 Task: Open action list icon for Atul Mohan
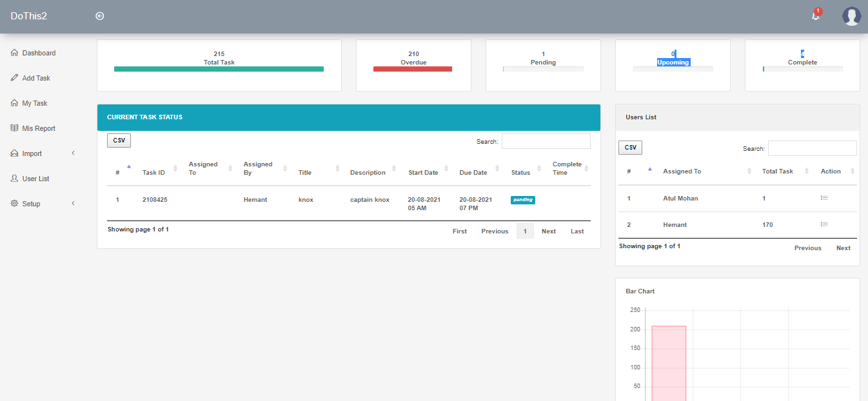[824, 198]
